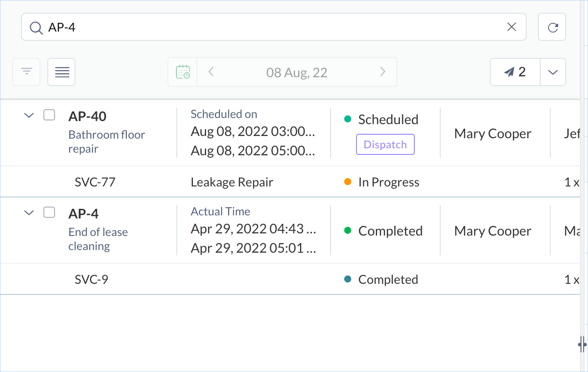Click the dispatch paper plane button
Viewport: 588px width, 372px height.
(515, 72)
